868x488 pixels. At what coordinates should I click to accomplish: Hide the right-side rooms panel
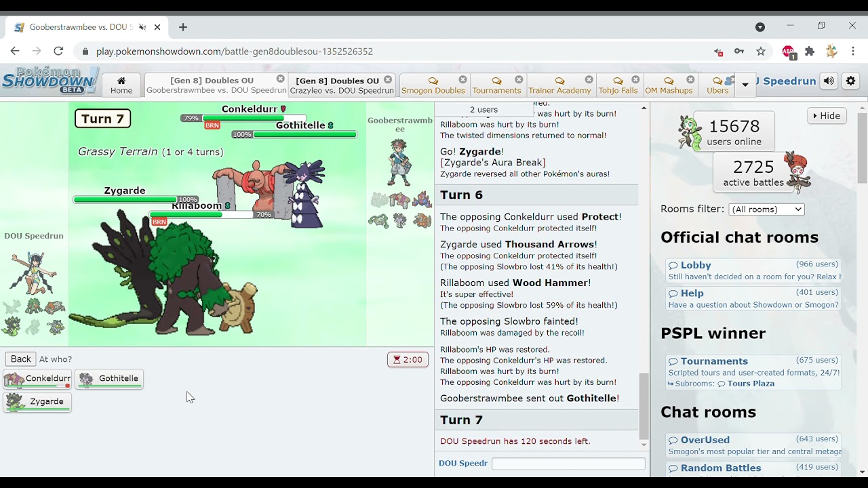click(827, 116)
